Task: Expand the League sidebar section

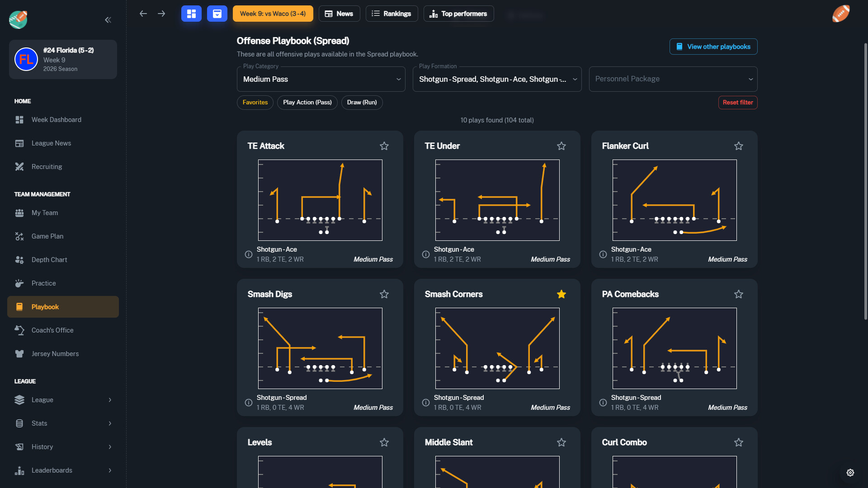Action: pos(63,400)
